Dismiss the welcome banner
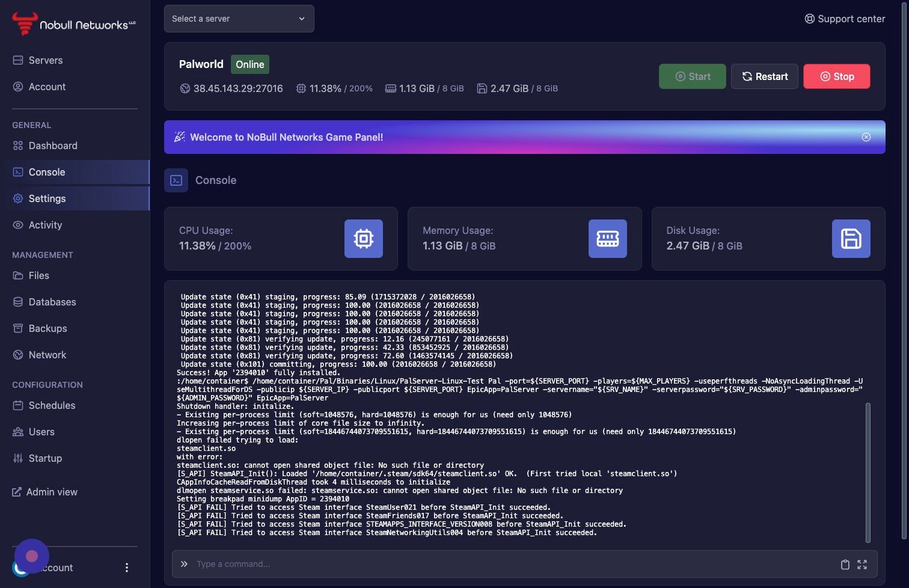The height and width of the screenshot is (588, 909). click(866, 137)
